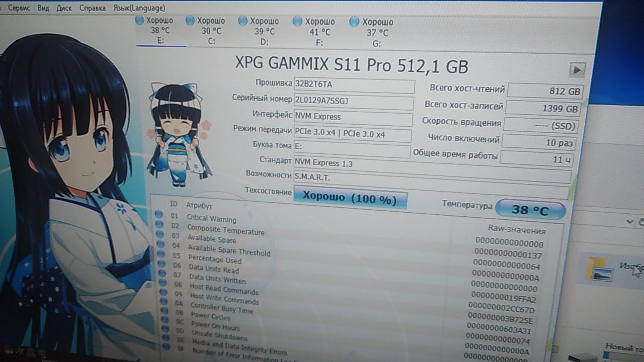Click the serial number field 2L0129A7SSGJ

coord(353,102)
